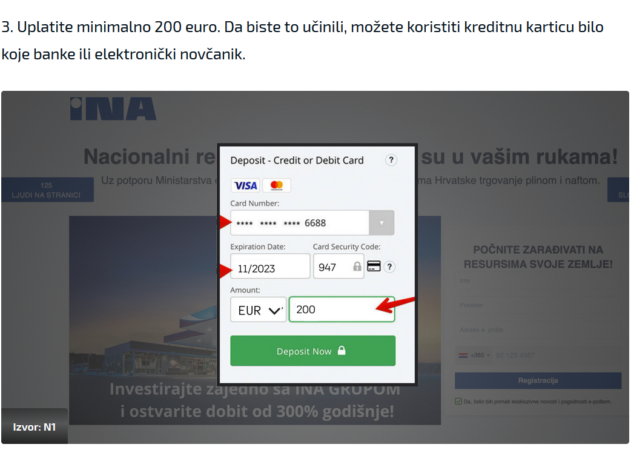Click the Card Security Code field 947

[338, 266]
